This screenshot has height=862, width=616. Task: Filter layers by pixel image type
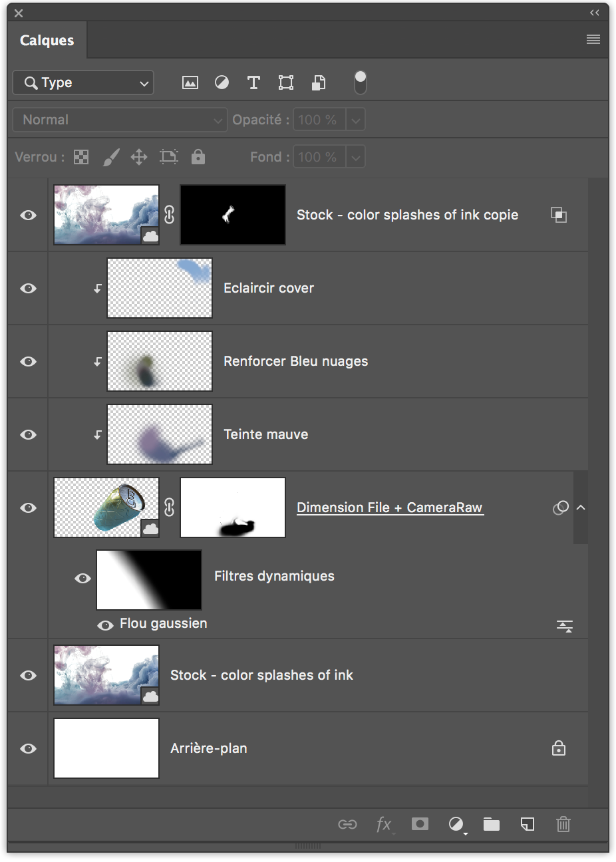pos(190,82)
